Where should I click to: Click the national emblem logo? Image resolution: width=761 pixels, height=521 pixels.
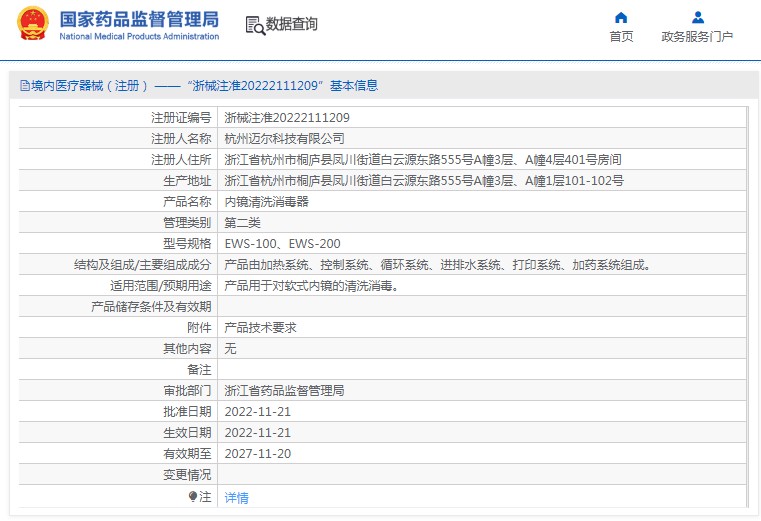[x=33, y=23]
